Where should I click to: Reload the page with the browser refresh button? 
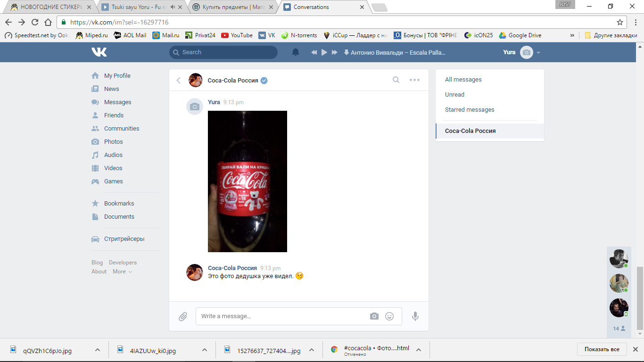tap(35, 22)
